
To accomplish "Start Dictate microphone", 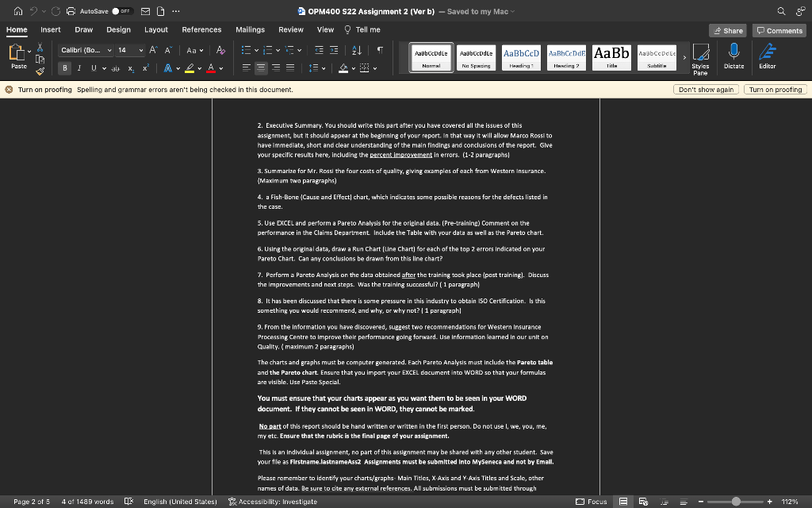I will click(733, 56).
